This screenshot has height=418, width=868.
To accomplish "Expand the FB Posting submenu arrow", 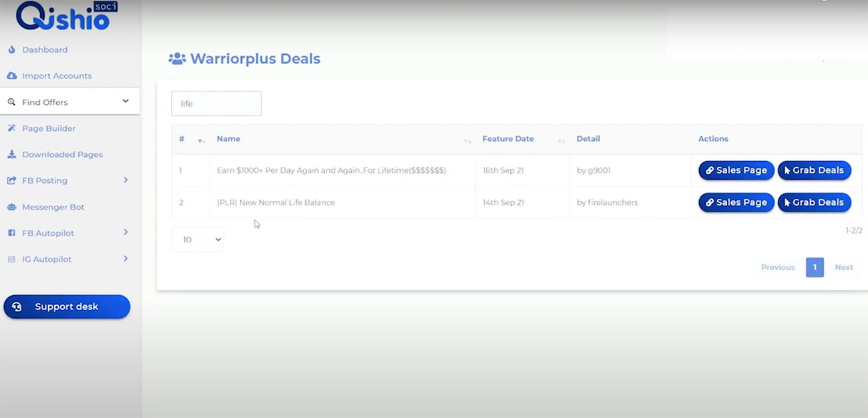I will coord(126,180).
